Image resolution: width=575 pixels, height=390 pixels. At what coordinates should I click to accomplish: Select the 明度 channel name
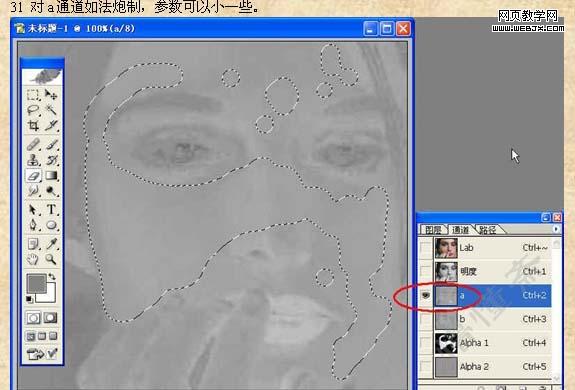468,272
